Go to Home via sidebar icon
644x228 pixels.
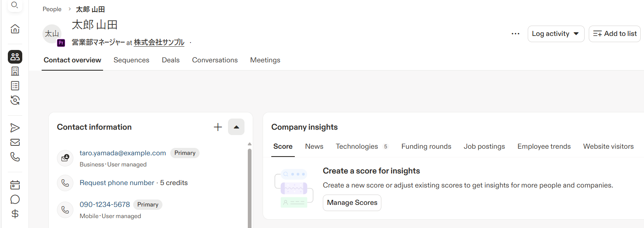coord(15,29)
